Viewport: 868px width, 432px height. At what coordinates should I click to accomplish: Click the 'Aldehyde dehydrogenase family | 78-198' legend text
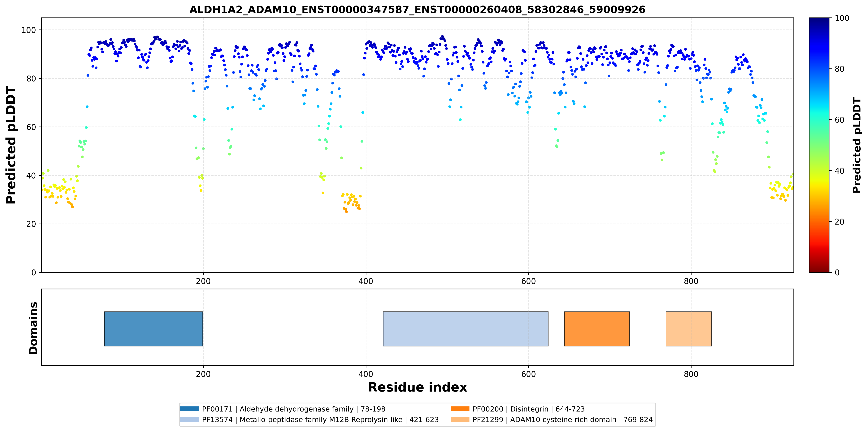click(x=312, y=409)
